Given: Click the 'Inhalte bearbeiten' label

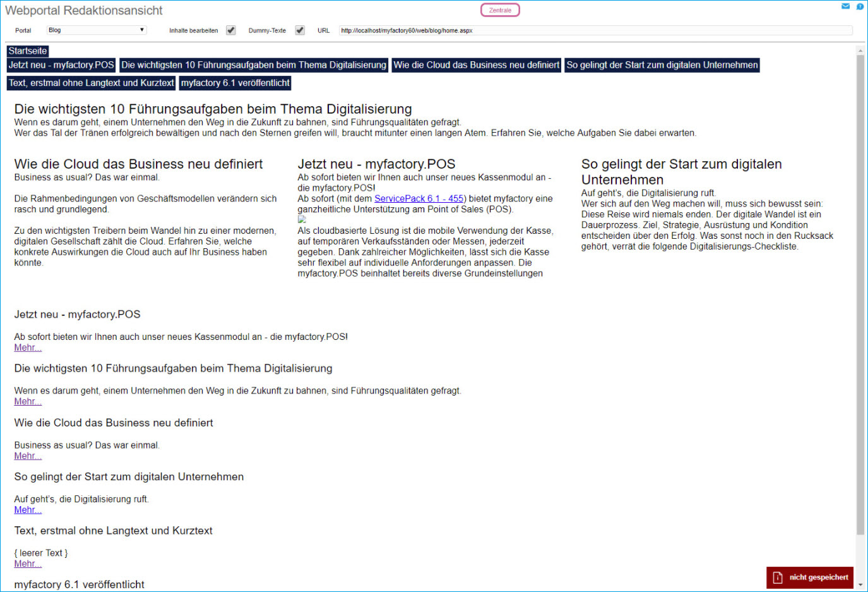Looking at the screenshot, I should (x=194, y=30).
